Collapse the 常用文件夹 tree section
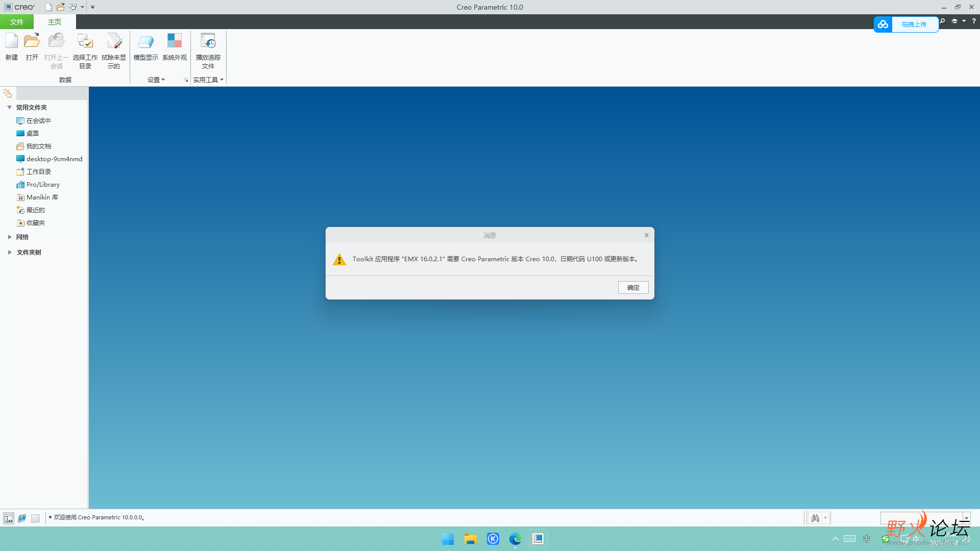Image resolution: width=980 pixels, height=551 pixels. tap(9, 107)
